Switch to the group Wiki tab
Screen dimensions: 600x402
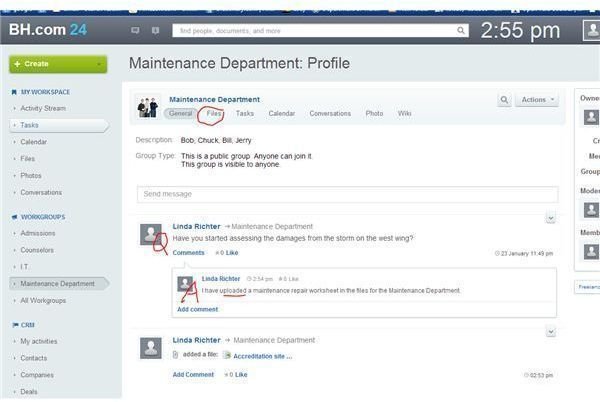point(404,113)
